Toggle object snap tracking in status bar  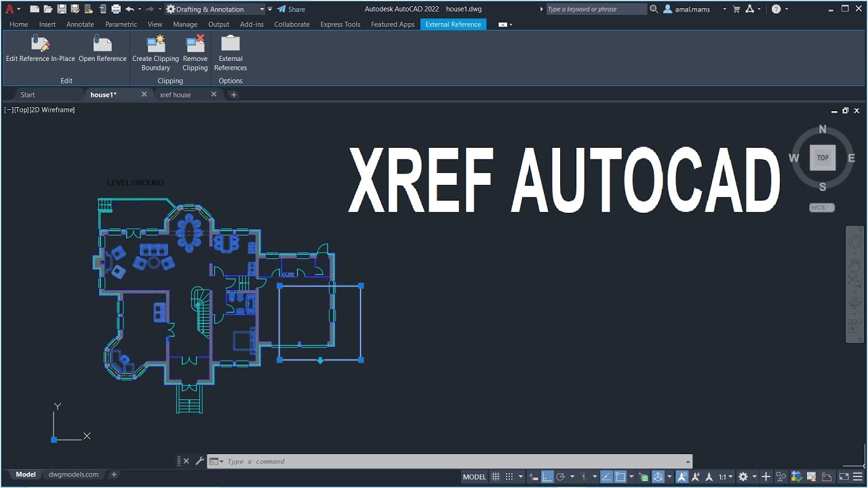pyautogui.click(x=607, y=476)
